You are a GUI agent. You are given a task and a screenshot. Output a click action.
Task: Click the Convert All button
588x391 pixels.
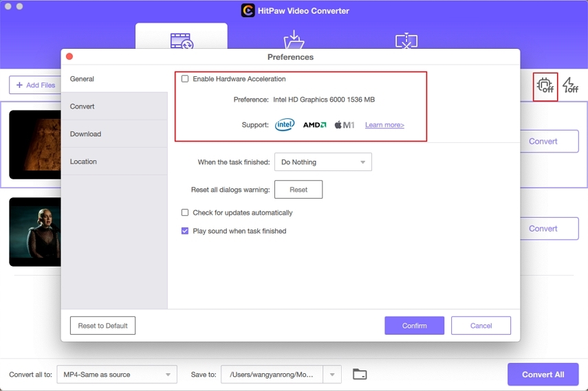click(543, 374)
